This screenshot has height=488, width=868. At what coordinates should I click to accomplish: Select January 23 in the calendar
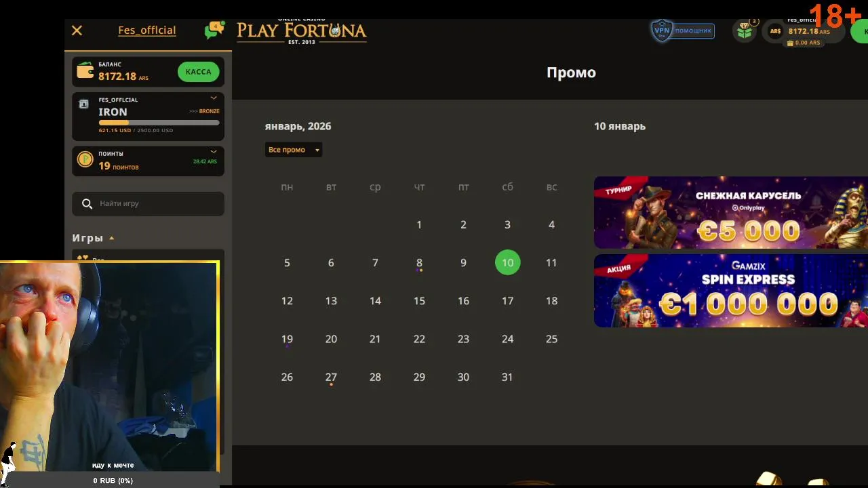463,339
